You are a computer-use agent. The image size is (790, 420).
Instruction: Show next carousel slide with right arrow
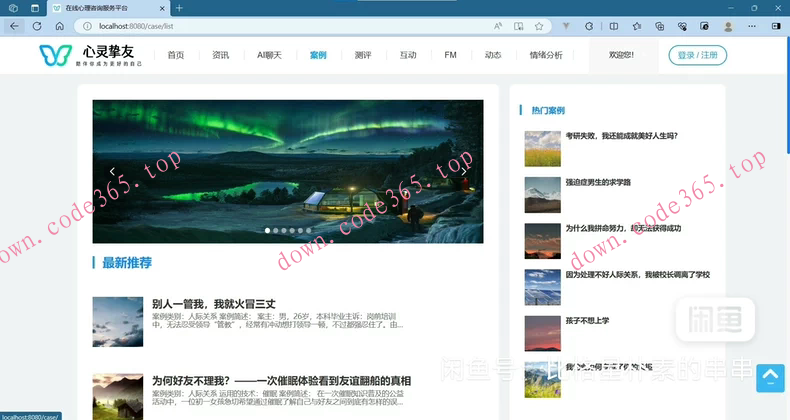tap(464, 171)
